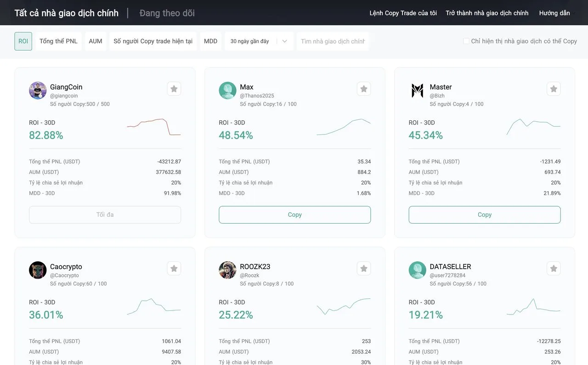The height and width of the screenshot is (365, 588).
Task: Select the ROI sort filter
Action: click(23, 41)
